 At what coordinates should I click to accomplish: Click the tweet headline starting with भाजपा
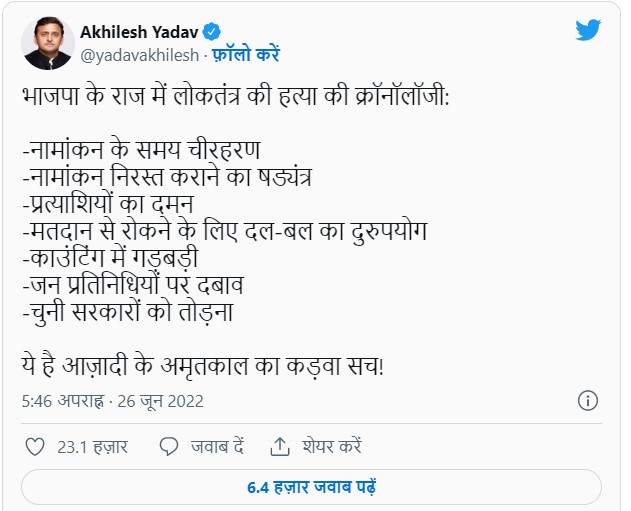click(235, 97)
